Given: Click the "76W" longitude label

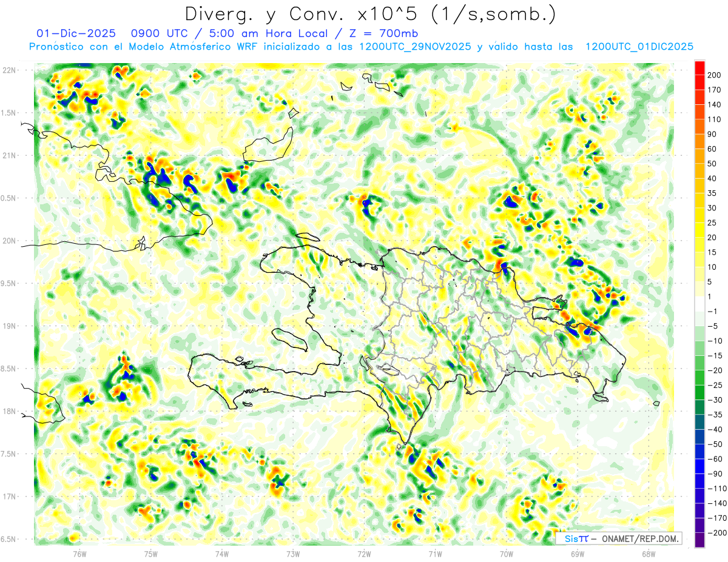Looking at the screenshot, I should coord(79,554).
